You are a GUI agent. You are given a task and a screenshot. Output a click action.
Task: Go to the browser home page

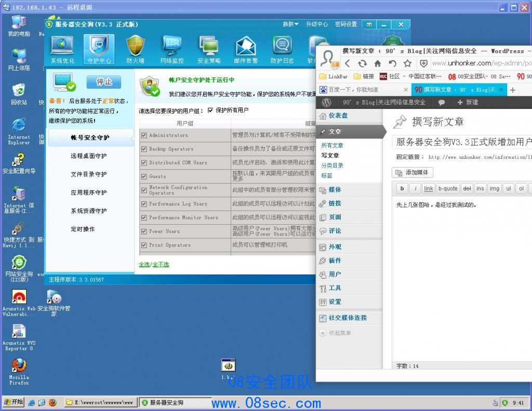pyautogui.click(x=377, y=63)
